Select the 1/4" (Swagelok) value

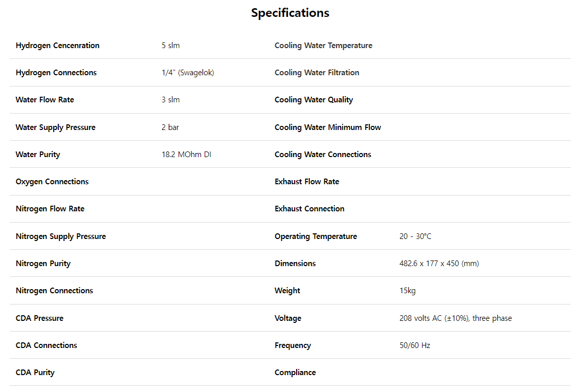[x=188, y=73]
